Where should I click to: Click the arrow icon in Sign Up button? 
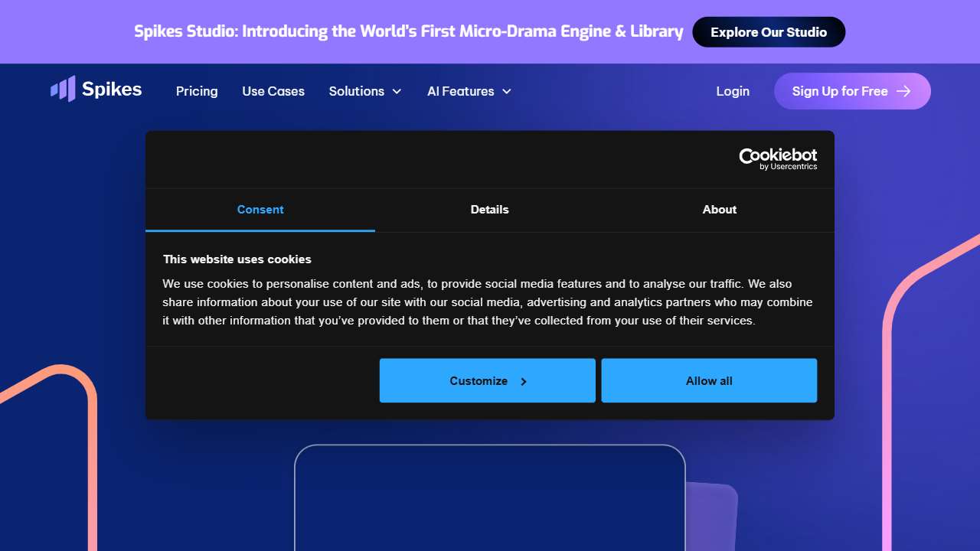pyautogui.click(x=903, y=91)
